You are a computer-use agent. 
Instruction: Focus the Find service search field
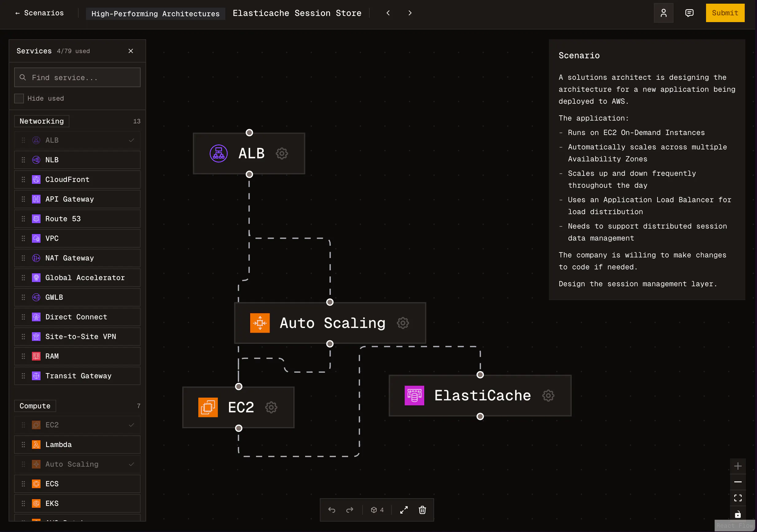click(77, 77)
